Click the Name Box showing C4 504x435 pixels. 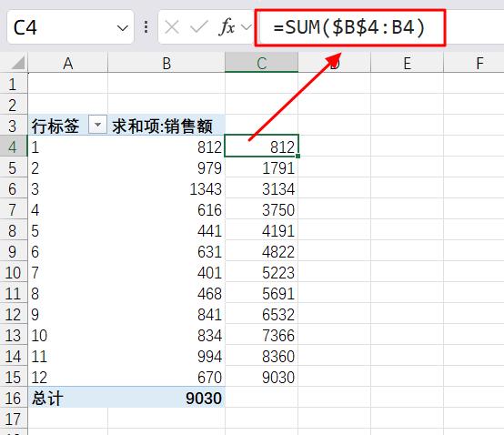point(70,27)
